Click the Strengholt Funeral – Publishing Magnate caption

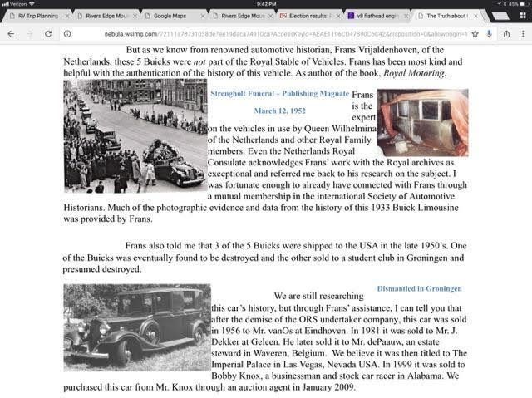point(279,94)
